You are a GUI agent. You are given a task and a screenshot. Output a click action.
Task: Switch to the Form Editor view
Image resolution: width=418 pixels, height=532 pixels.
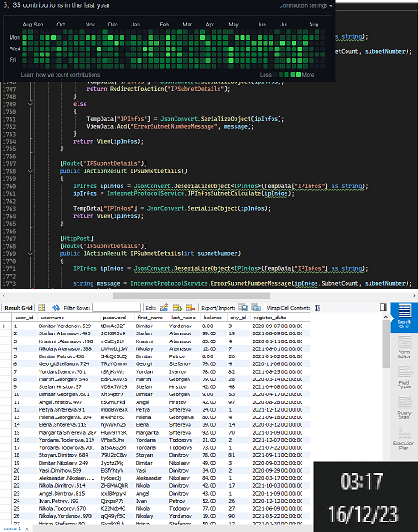404,347
